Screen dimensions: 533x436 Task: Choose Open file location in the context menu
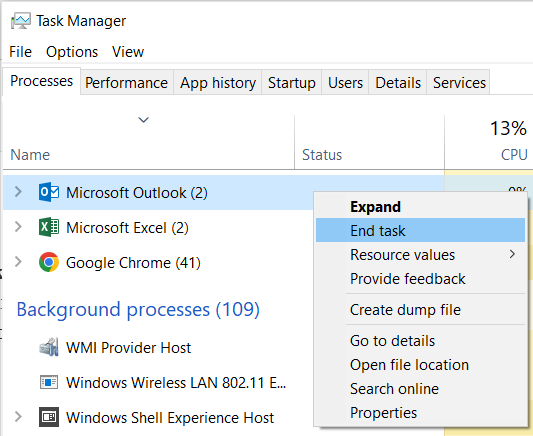[420, 365]
